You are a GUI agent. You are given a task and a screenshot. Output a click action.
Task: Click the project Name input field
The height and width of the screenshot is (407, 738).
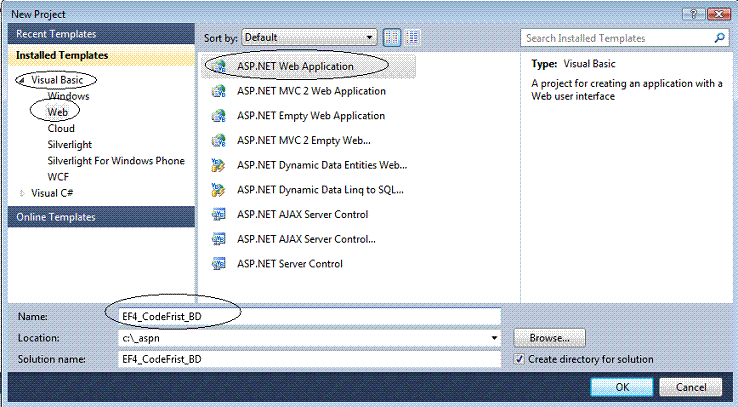click(x=309, y=316)
